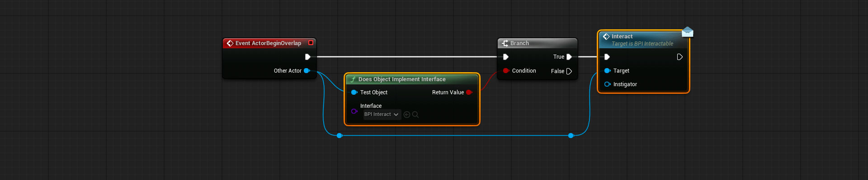868x180 pixels.
Task: Click the Other Actor output pin
Action: [x=307, y=71]
